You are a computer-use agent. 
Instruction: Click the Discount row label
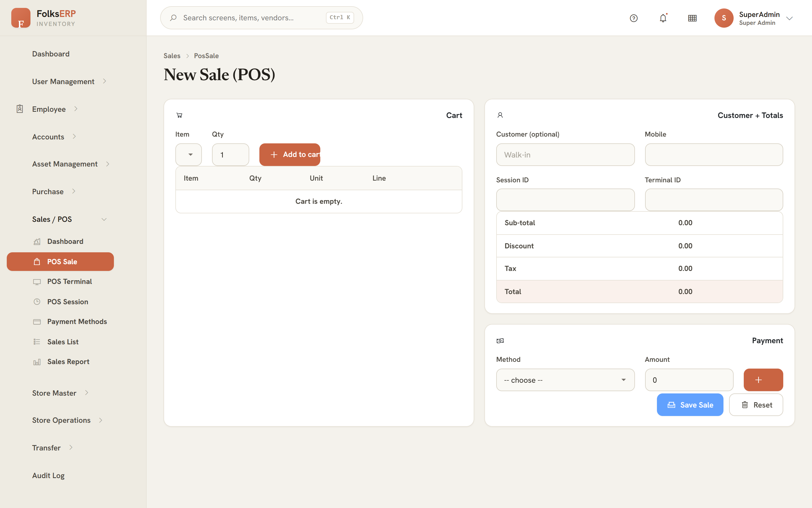tap(519, 246)
